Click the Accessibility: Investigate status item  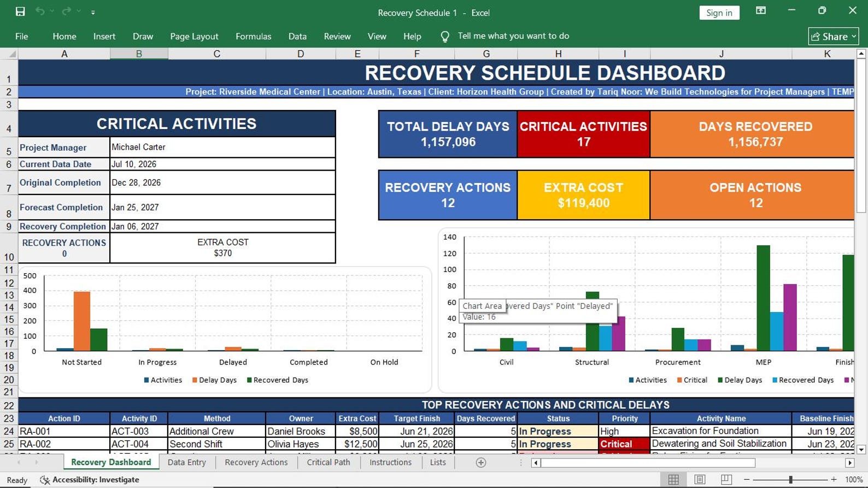(x=90, y=480)
